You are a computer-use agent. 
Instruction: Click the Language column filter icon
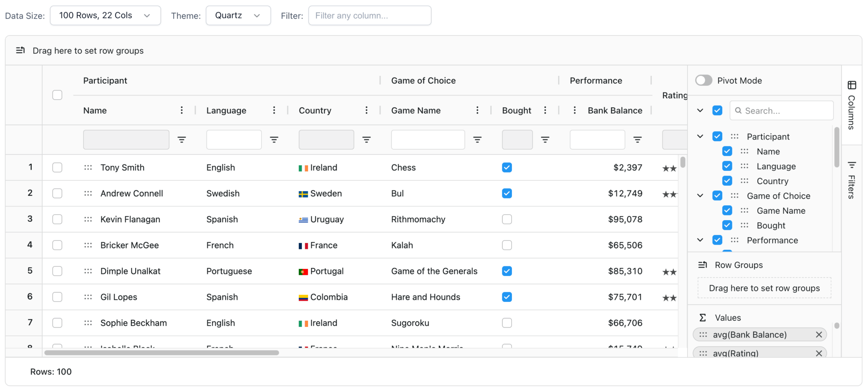[x=274, y=140]
